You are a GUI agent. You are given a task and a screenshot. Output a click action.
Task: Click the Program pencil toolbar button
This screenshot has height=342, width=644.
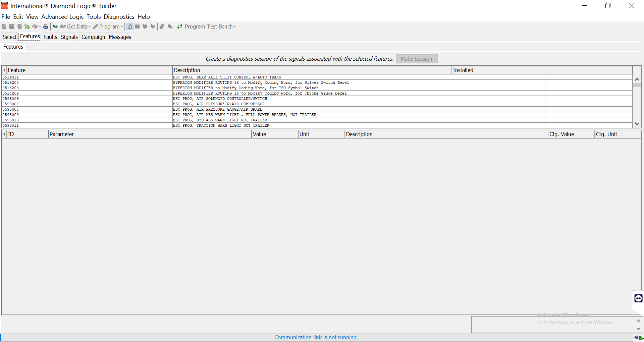pos(106,26)
